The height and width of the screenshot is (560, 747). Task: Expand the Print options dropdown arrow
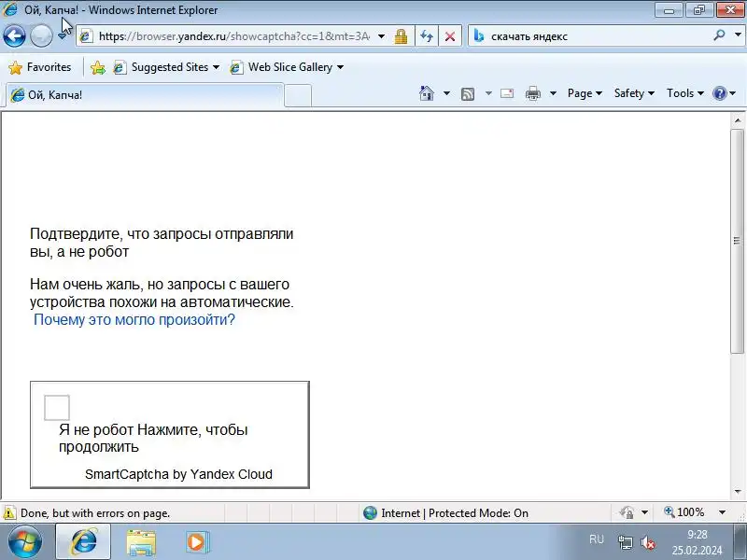[553, 93]
